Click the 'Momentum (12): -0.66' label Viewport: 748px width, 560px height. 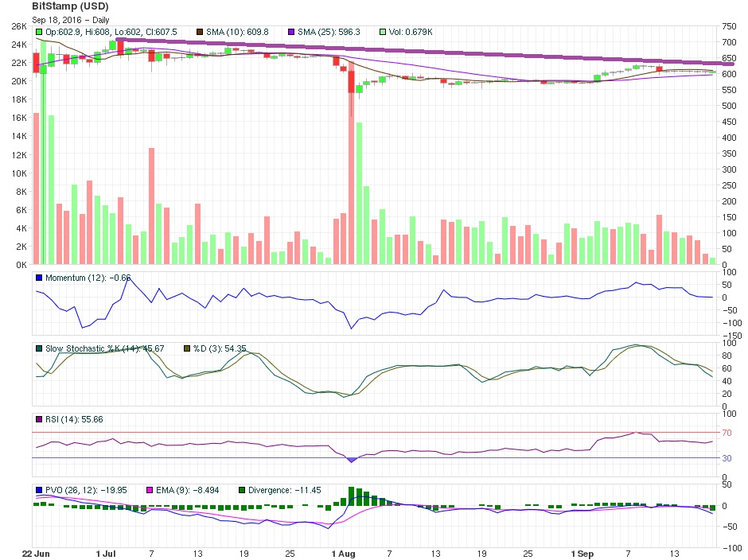[x=88, y=278]
